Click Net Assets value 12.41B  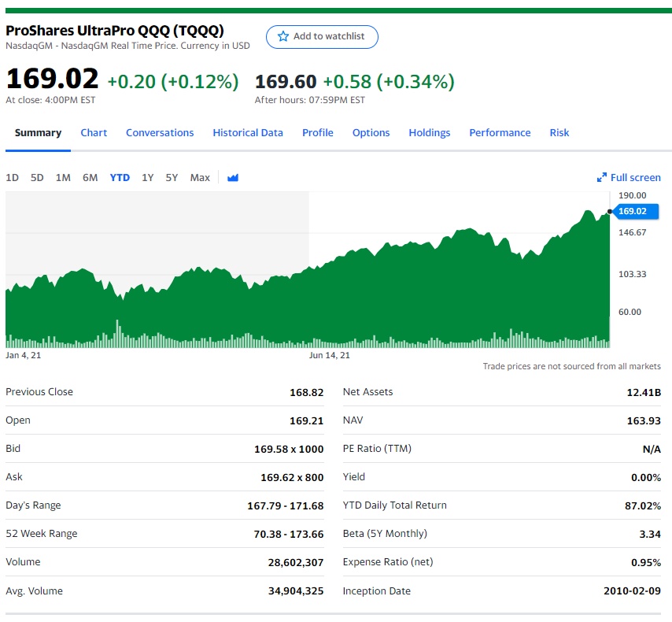(x=644, y=393)
